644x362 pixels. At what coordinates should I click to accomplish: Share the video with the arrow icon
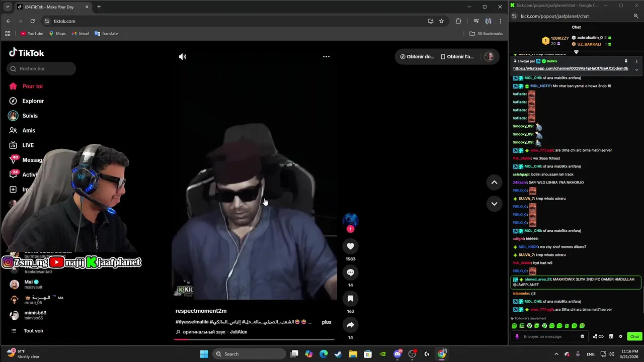[x=351, y=324]
